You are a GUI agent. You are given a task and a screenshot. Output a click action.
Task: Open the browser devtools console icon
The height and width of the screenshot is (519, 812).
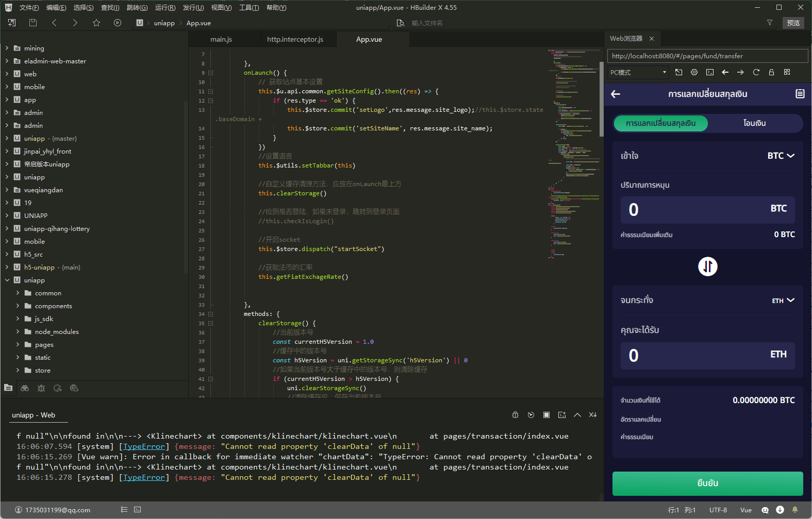pyautogui.click(x=709, y=72)
